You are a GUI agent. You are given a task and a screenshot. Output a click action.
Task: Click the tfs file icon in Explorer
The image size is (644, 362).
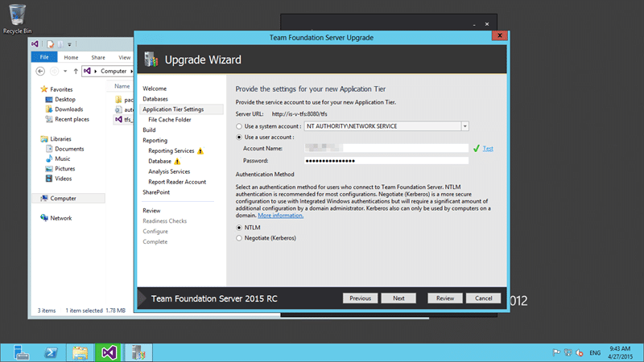click(118, 119)
